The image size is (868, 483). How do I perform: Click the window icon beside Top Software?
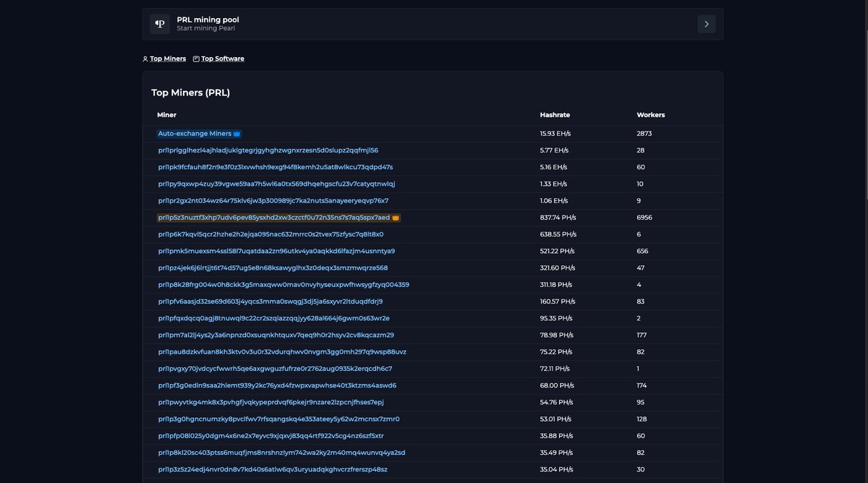pyautogui.click(x=196, y=59)
